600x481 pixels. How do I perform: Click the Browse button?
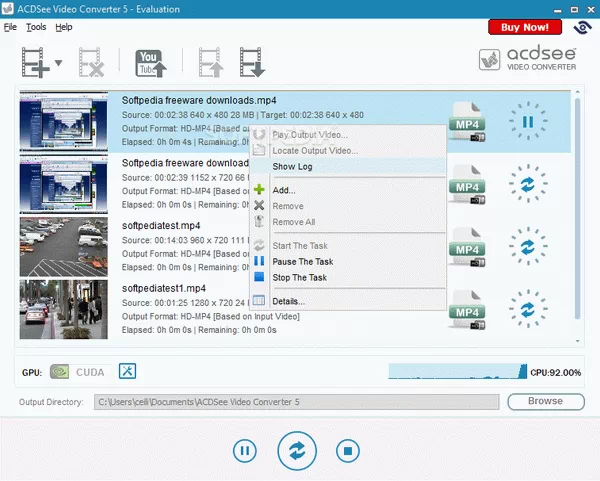click(546, 401)
